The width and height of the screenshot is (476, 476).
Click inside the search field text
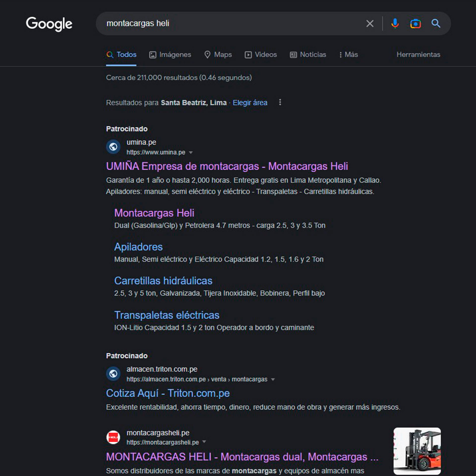pyautogui.click(x=138, y=23)
